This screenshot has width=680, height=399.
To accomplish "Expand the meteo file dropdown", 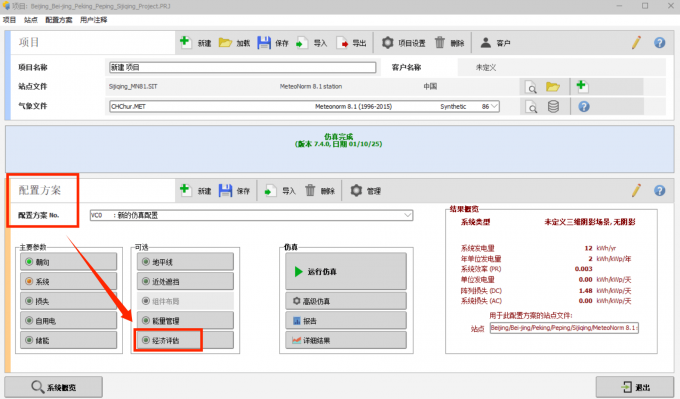I will click(x=494, y=106).
